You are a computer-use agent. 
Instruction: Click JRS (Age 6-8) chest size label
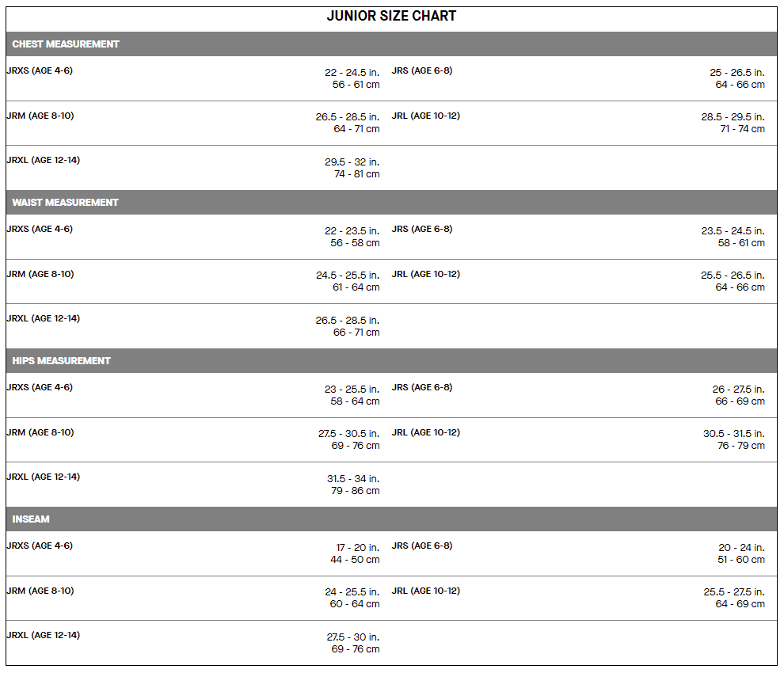click(422, 70)
